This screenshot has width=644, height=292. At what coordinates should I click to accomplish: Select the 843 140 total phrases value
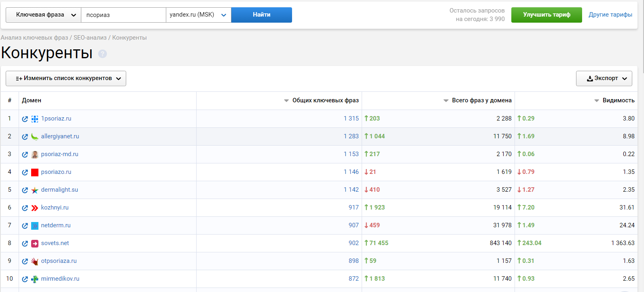(501, 243)
